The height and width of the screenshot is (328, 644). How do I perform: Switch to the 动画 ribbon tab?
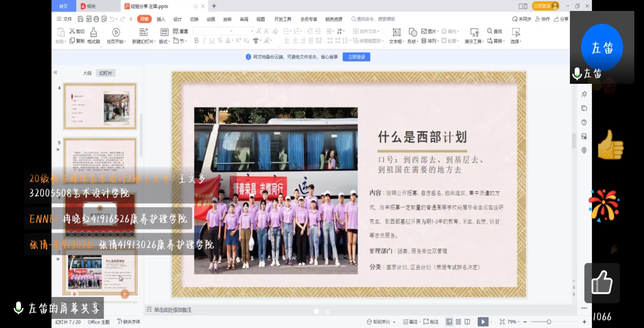click(x=211, y=19)
